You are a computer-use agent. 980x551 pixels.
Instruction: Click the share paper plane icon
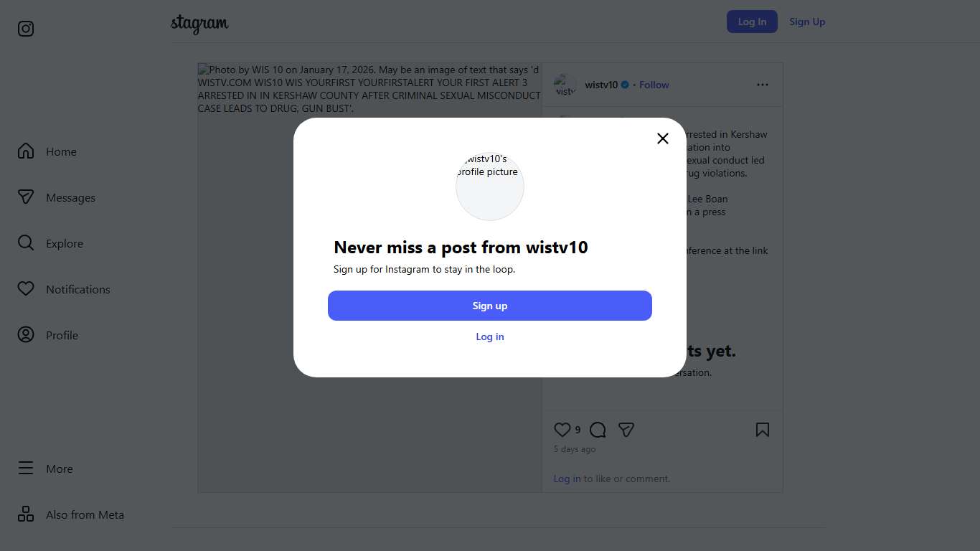click(626, 430)
